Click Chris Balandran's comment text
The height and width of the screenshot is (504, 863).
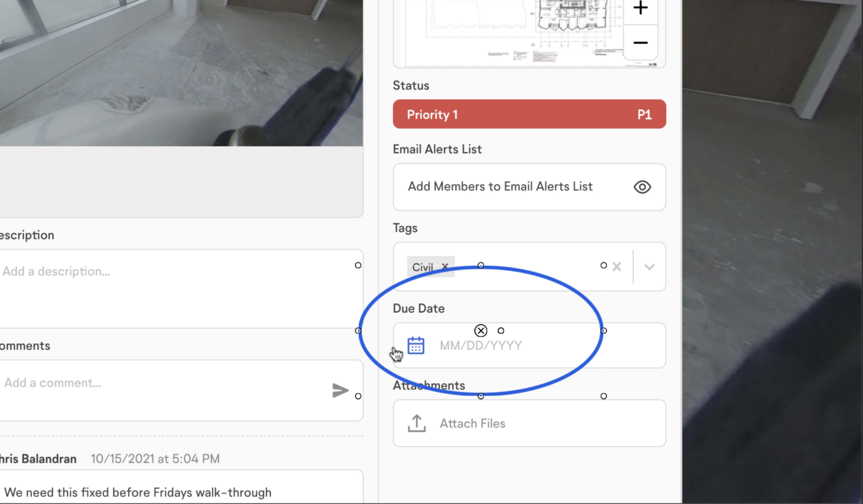point(137,492)
